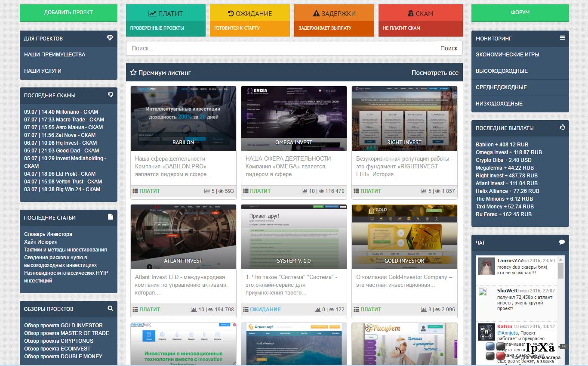Open the Gold Investor project thumbnail
The width and height of the screenshot is (588, 366).
tap(404, 237)
